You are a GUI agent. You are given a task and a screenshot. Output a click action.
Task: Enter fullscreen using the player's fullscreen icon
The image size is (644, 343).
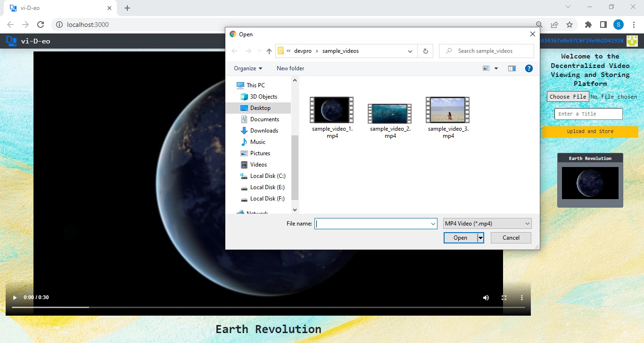point(504,298)
